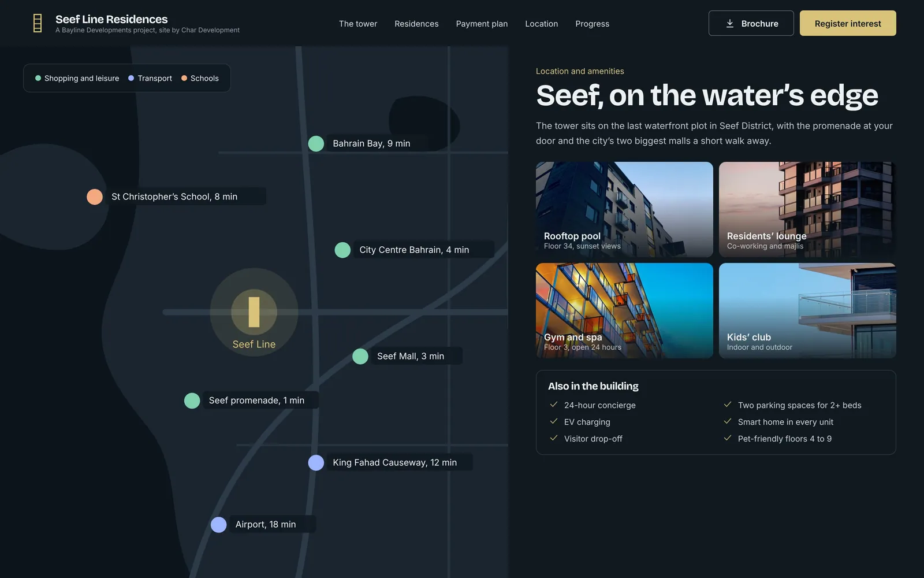
Task: Click the Seef Mall green map pin
Action: pyautogui.click(x=360, y=356)
